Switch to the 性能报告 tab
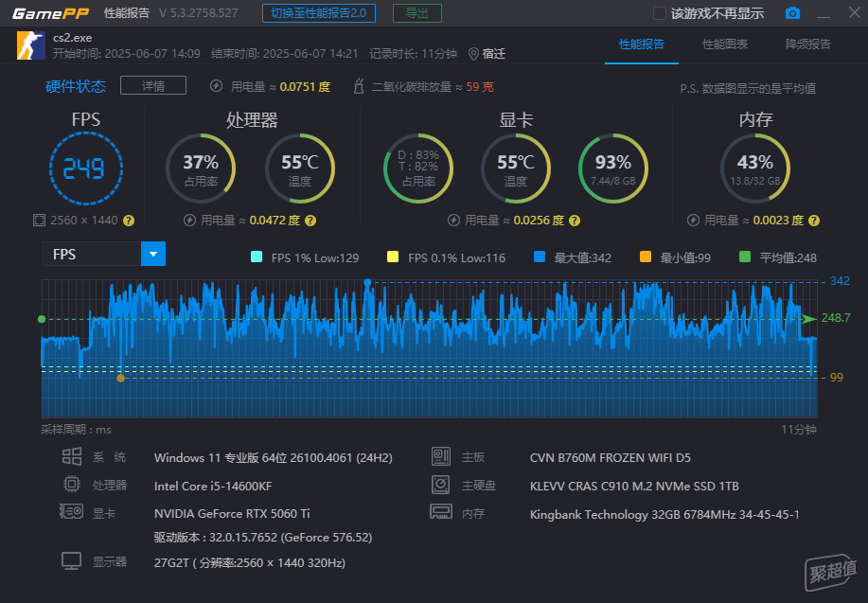This screenshot has height=603, width=868. 642,44
